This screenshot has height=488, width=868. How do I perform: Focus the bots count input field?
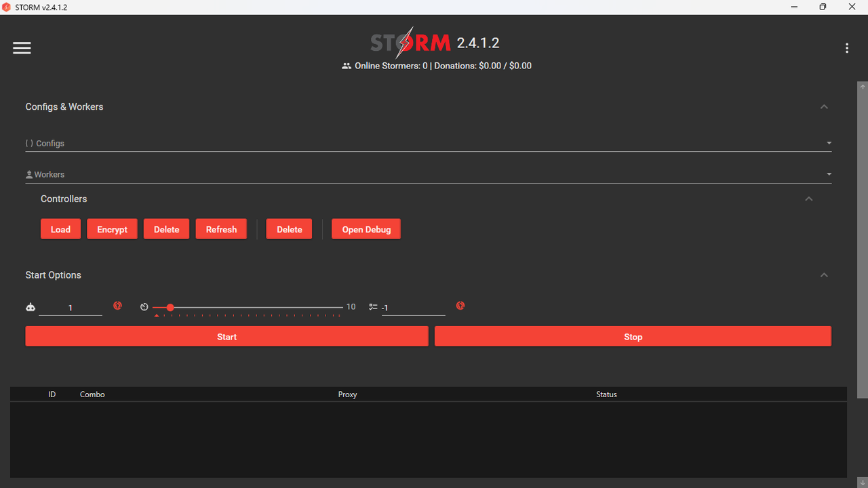(71, 308)
